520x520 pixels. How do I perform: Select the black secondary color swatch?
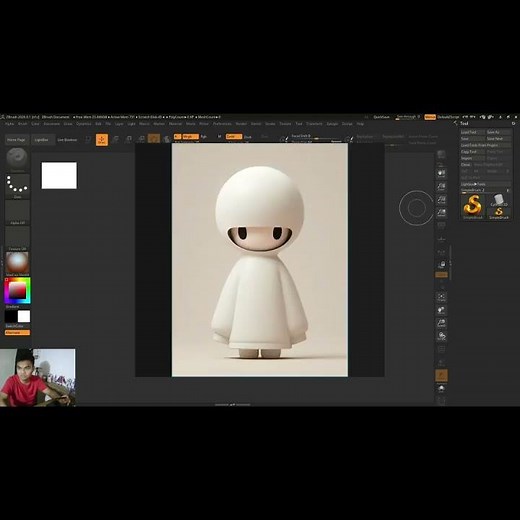click(11, 316)
